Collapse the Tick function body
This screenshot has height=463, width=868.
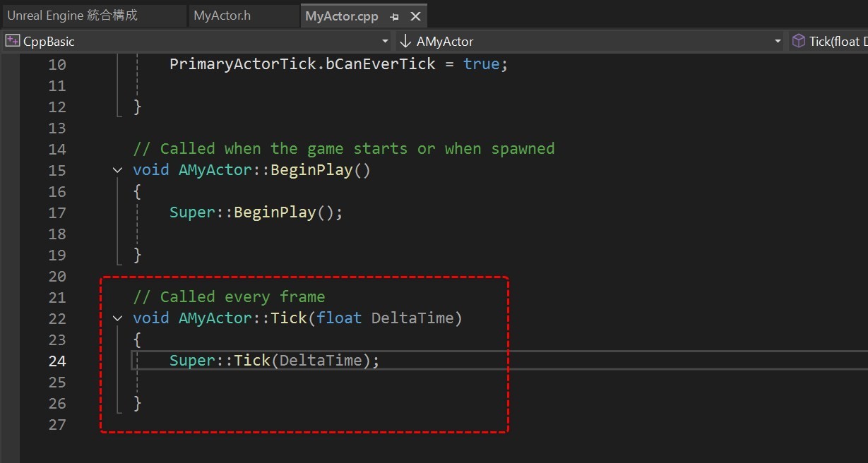pos(117,318)
